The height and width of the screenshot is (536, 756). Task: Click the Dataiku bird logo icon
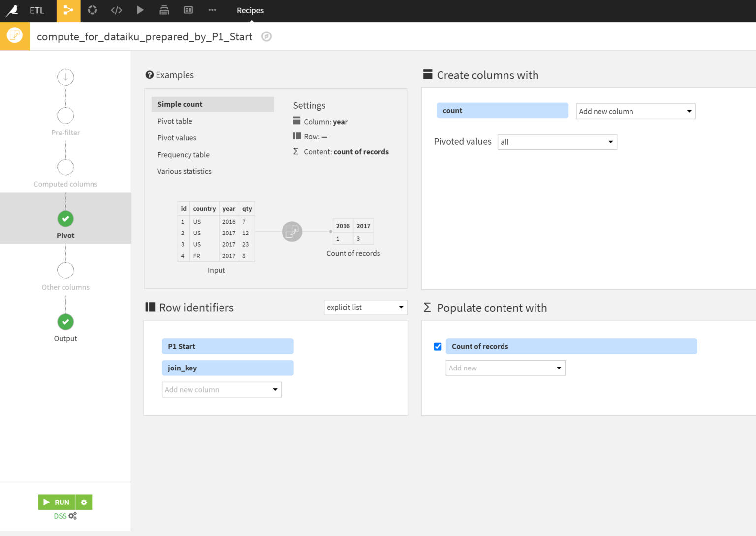tap(12, 10)
